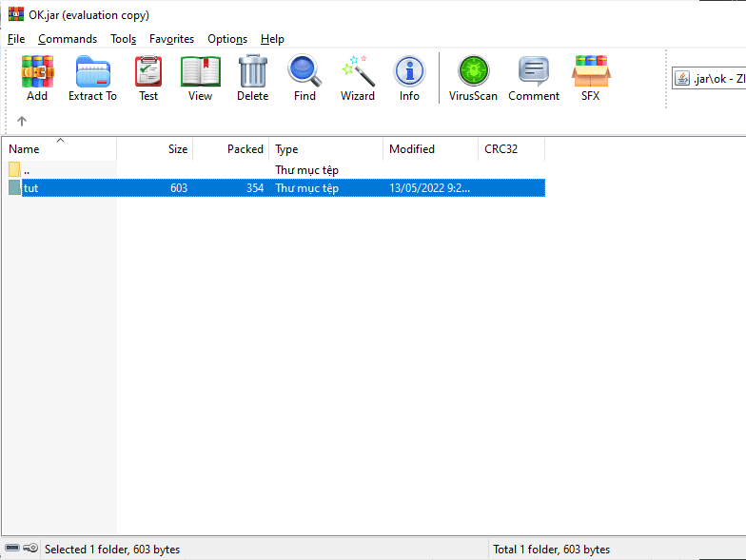This screenshot has height=560, width=746.
Task: Click the key password icon in status bar
Action: click(30, 548)
